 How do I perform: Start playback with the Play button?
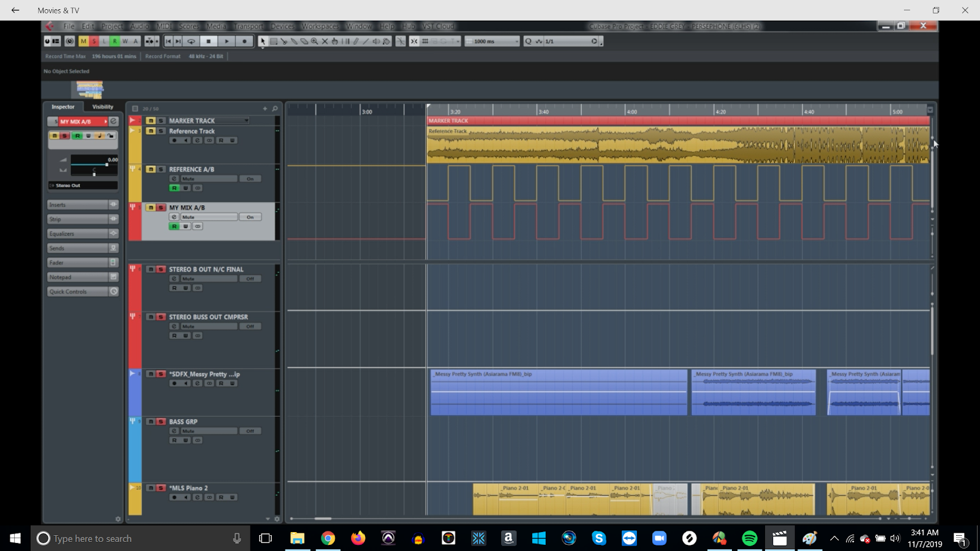pyautogui.click(x=227, y=41)
